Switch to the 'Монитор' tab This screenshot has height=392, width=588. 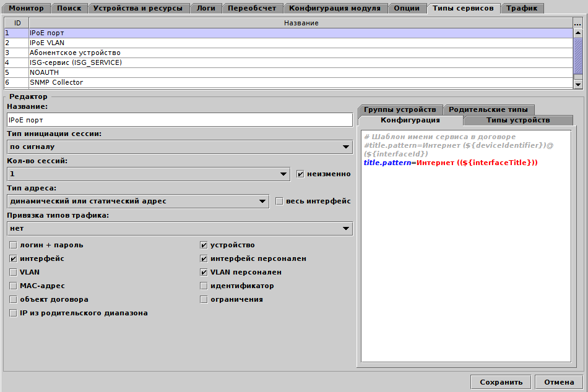(x=27, y=8)
